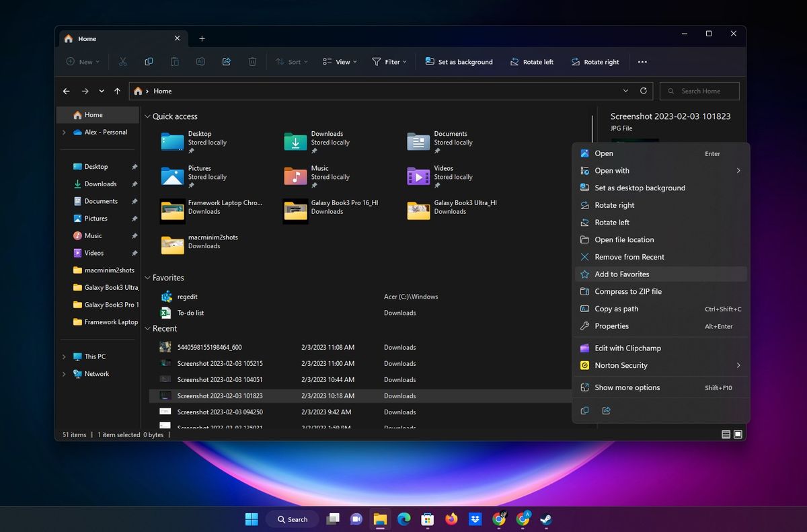The width and height of the screenshot is (807, 532).
Task: Collapse the Quick access section
Action: tap(147, 116)
